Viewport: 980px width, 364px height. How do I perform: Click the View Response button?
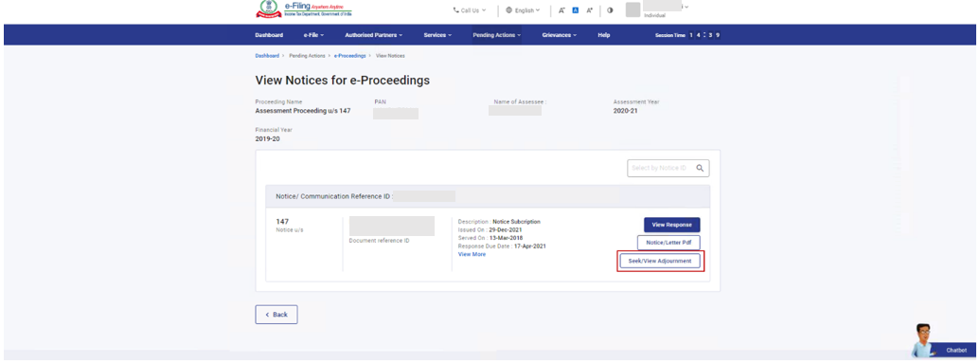[672, 225]
